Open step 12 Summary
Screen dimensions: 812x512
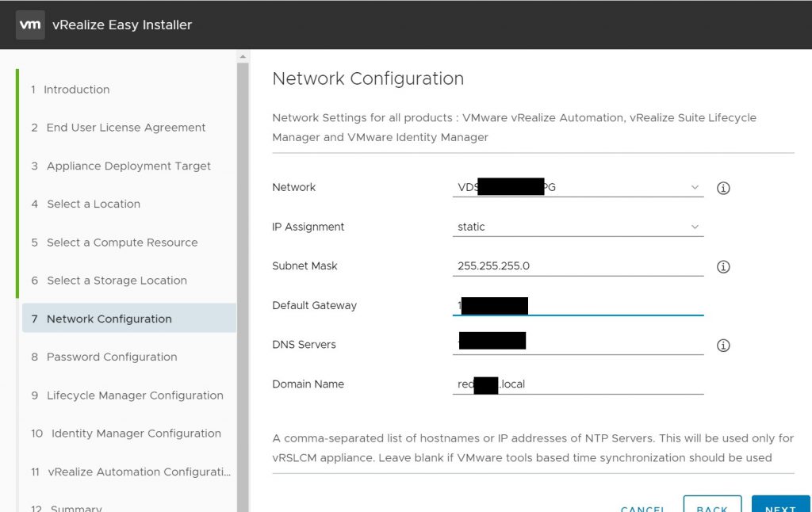(x=67, y=508)
